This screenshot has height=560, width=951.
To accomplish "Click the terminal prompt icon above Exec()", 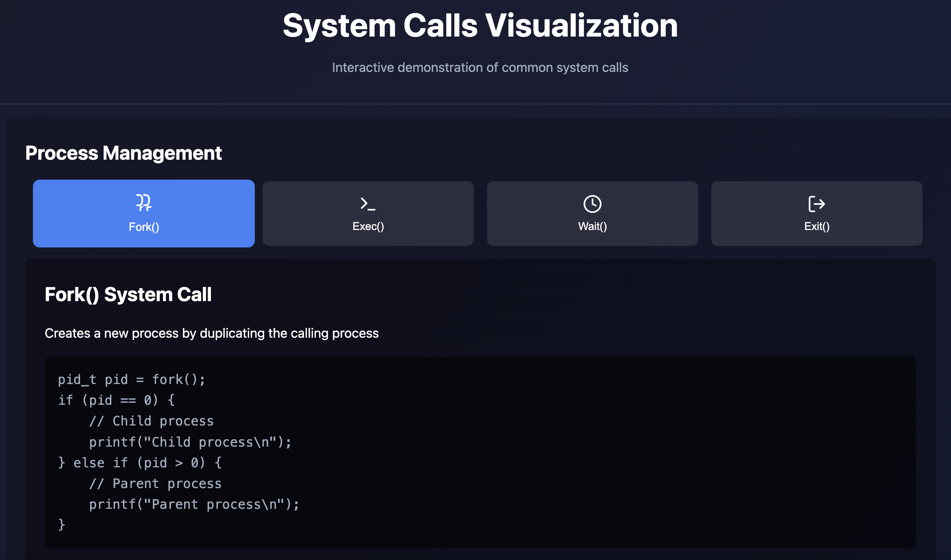I will pos(368,204).
